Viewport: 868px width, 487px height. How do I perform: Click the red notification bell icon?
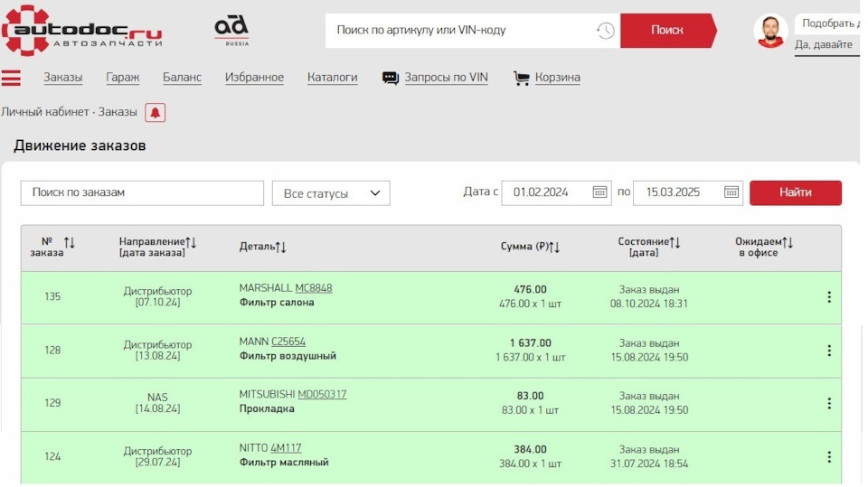pos(155,112)
